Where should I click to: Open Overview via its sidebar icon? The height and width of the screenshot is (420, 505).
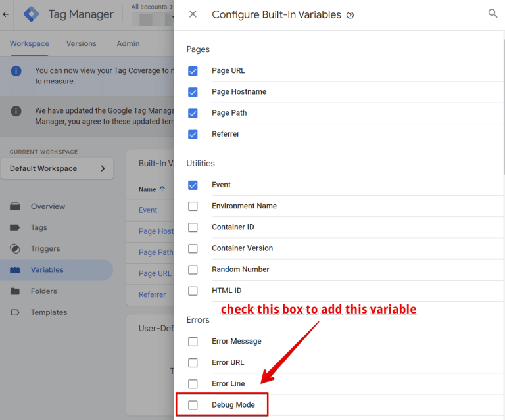pos(15,206)
